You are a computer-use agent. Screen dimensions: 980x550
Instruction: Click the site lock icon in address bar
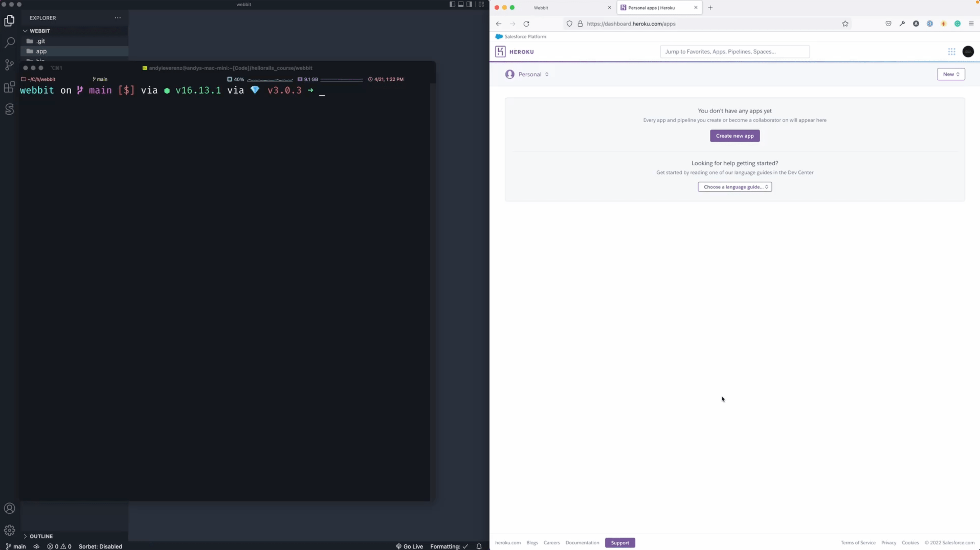[580, 24]
